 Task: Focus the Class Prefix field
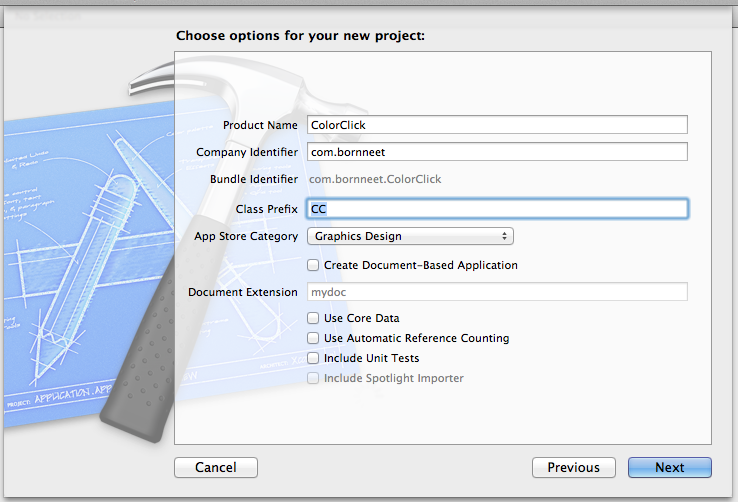click(497, 209)
